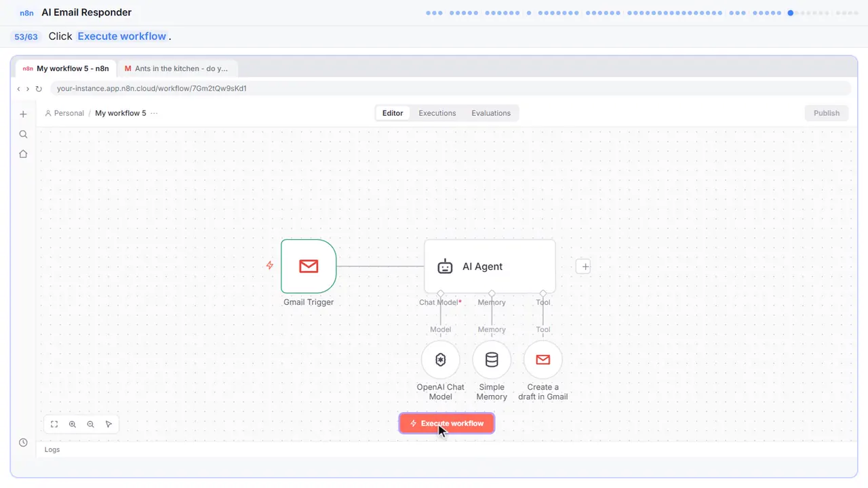
Task: Select the My workflow 5 - n8n browser tab
Action: click(66, 68)
